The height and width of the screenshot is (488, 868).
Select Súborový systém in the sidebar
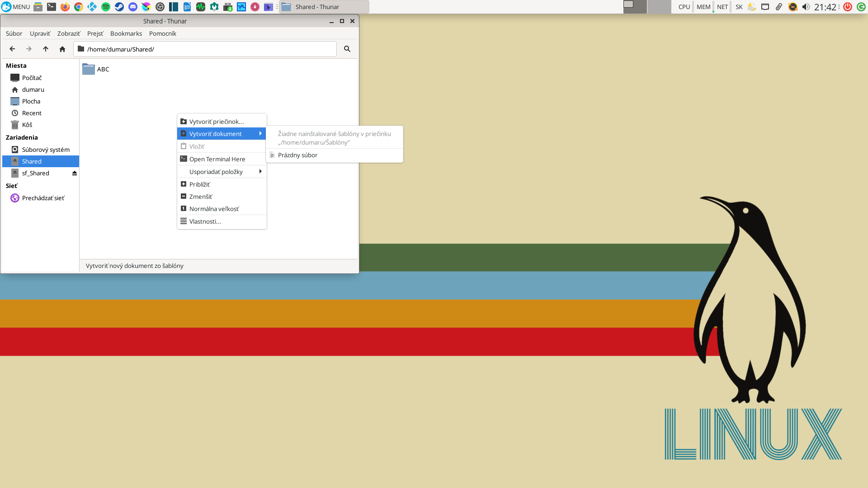41,150
